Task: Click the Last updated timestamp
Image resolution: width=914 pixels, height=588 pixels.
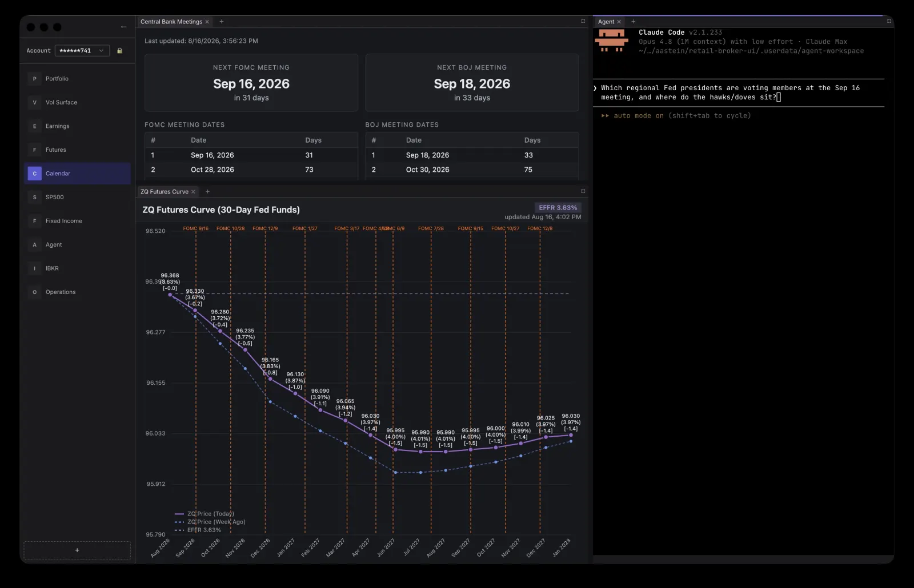Action: click(x=201, y=41)
